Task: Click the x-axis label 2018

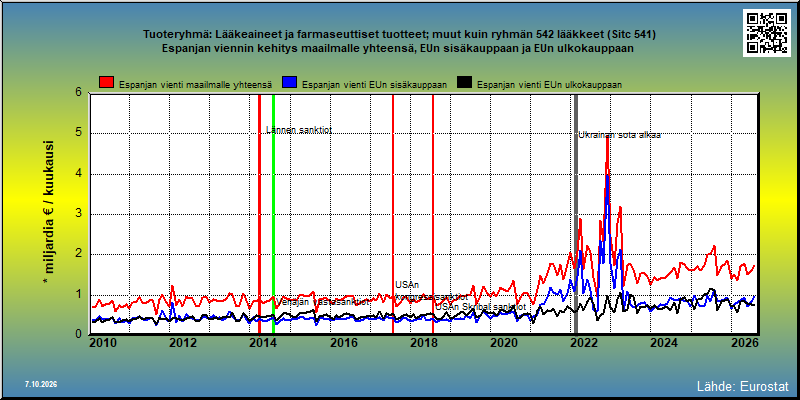Action: 423,343
